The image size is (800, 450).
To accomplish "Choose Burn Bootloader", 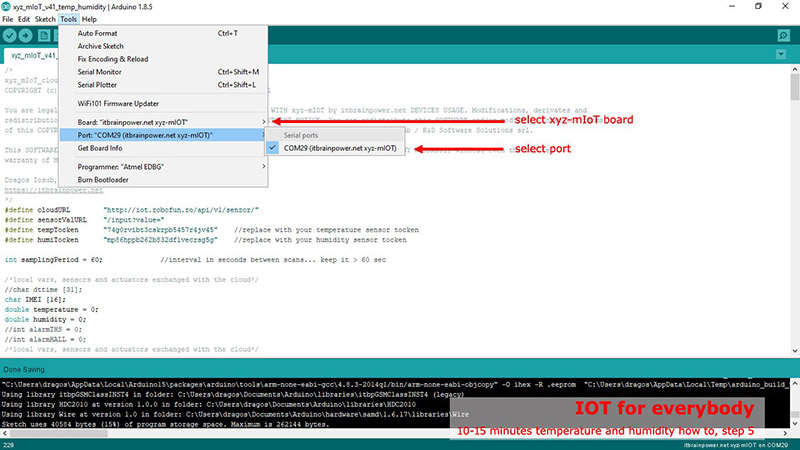I will coord(163,180).
